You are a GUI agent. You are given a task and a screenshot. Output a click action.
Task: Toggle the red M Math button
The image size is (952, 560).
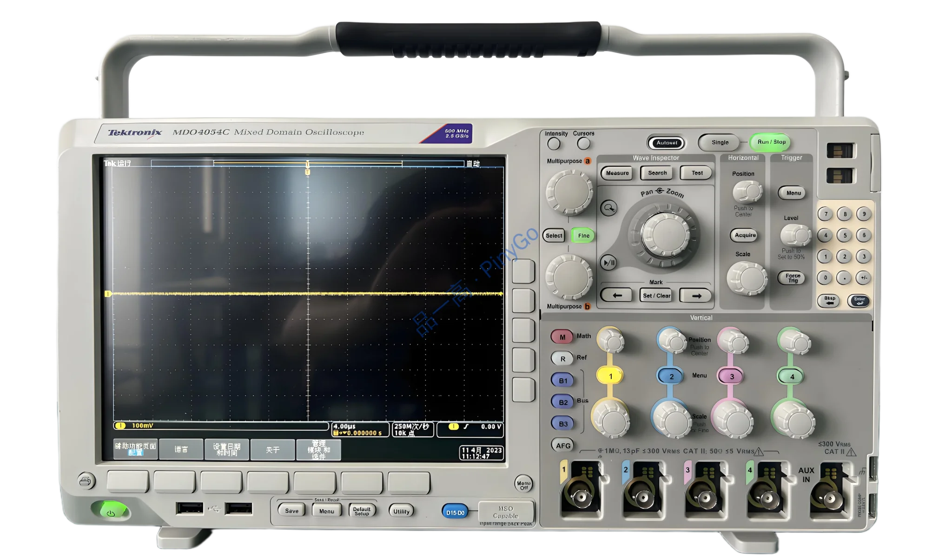[562, 337]
